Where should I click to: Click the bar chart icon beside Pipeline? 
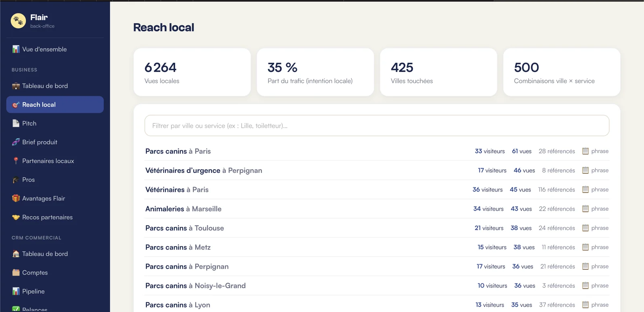tap(16, 291)
